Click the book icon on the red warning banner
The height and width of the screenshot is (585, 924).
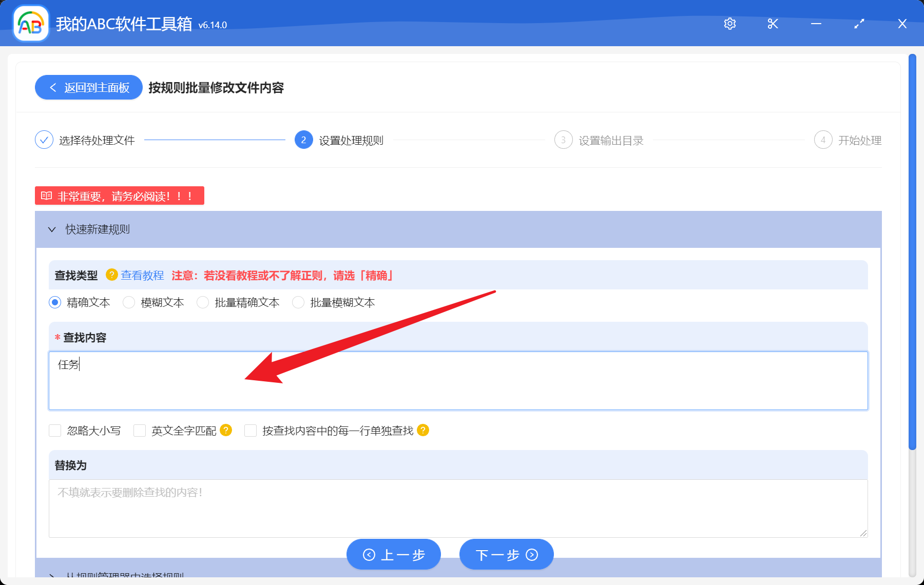46,196
